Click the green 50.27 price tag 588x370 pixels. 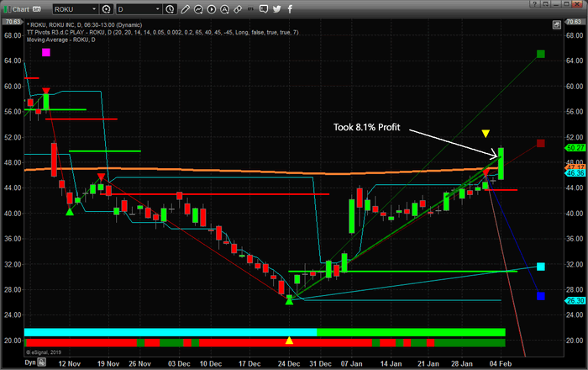[575, 148]
